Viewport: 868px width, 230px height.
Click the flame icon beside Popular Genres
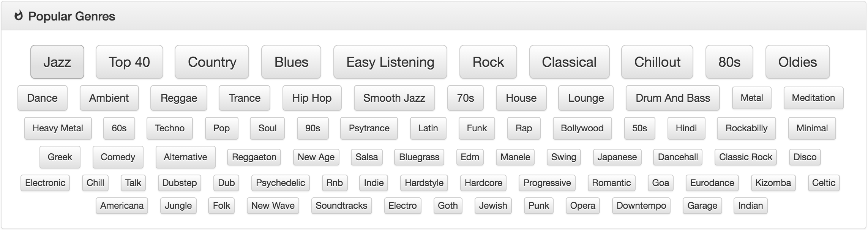click(18, 16)
